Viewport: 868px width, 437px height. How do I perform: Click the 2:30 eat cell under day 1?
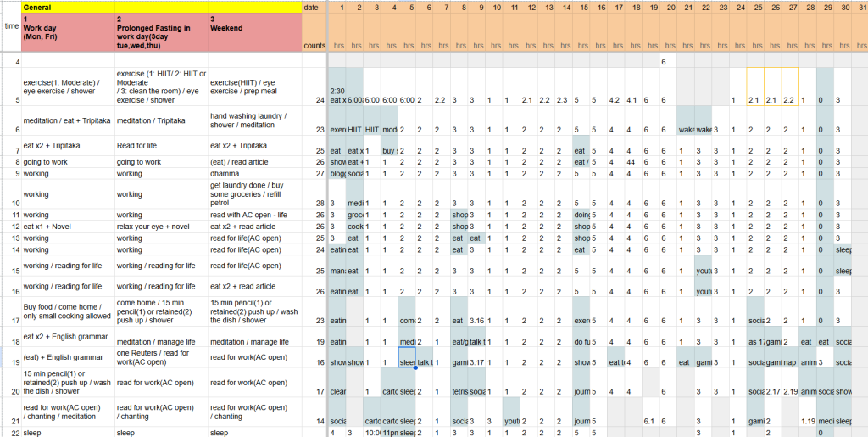pos(337,95)
